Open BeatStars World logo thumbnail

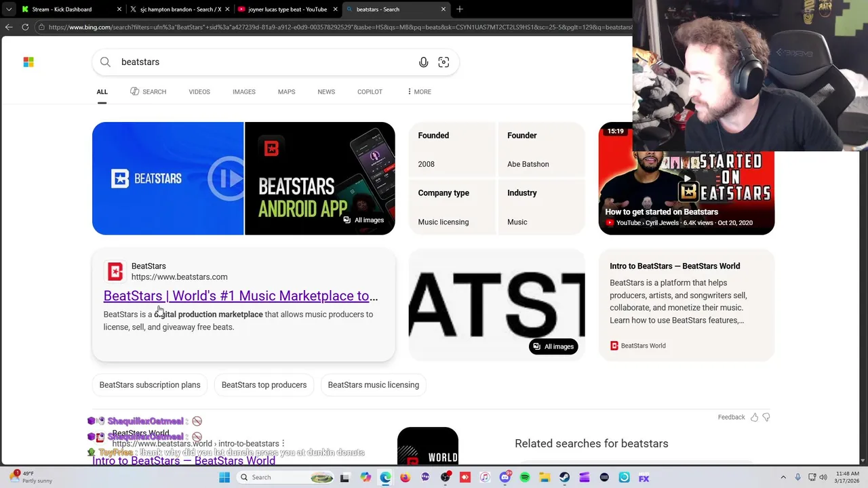428,445
